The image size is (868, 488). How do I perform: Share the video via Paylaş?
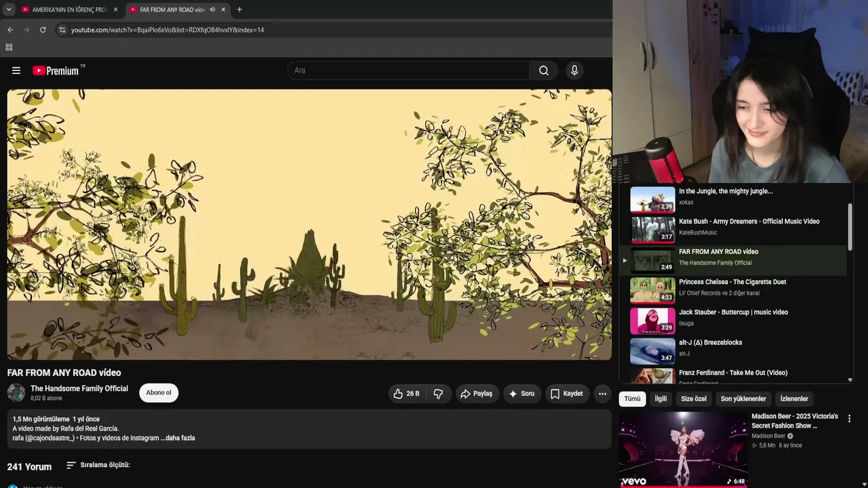pos(476,394)
